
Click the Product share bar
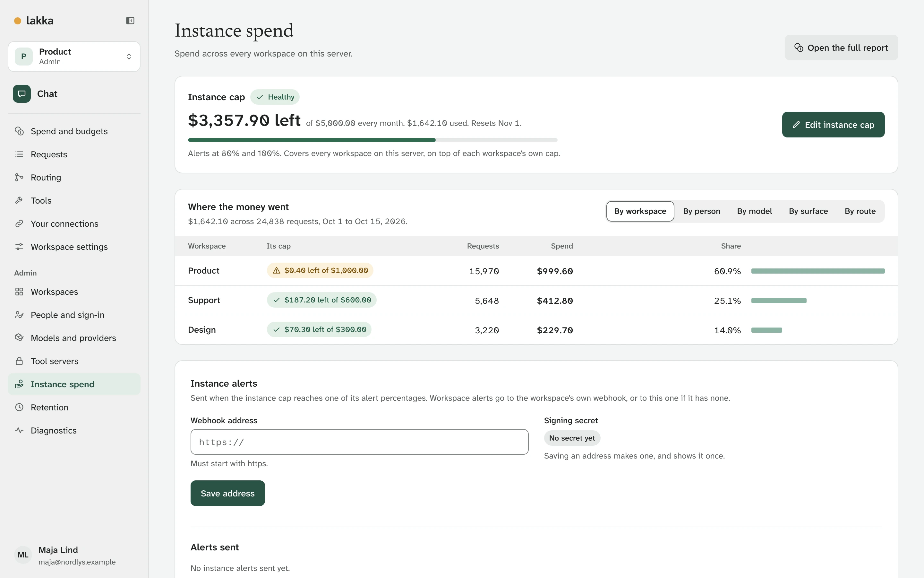point(818,271)
